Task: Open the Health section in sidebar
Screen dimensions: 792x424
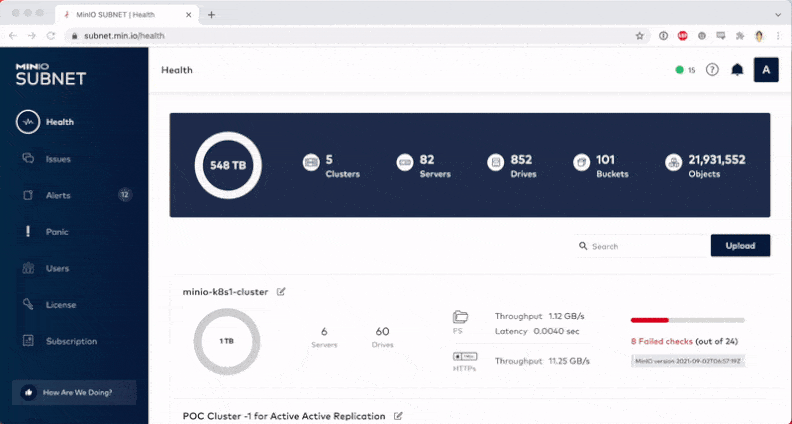Action: tap(59, 122)
